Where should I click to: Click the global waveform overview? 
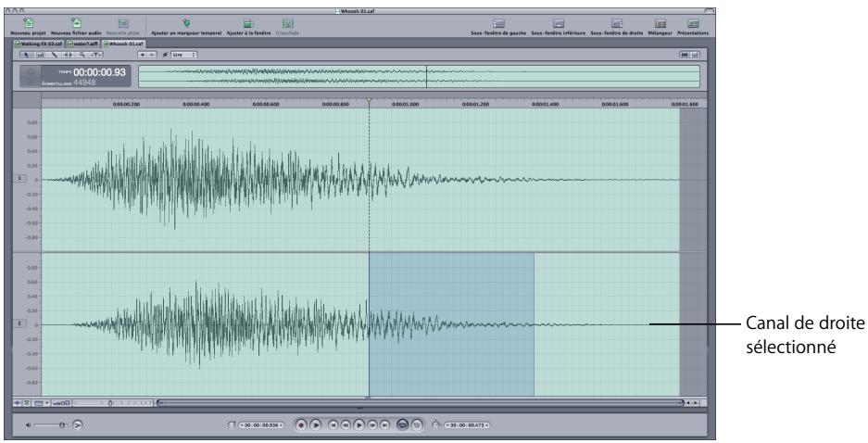(x=419, y=76)
